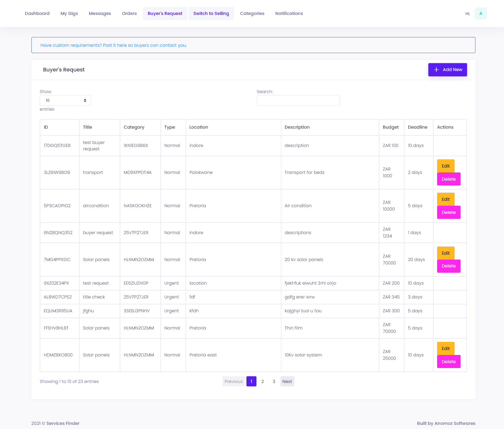Select the Buyer's Request tab
Image resolution: width=504 pixels, height=429 pixels.
pos(165,13)
